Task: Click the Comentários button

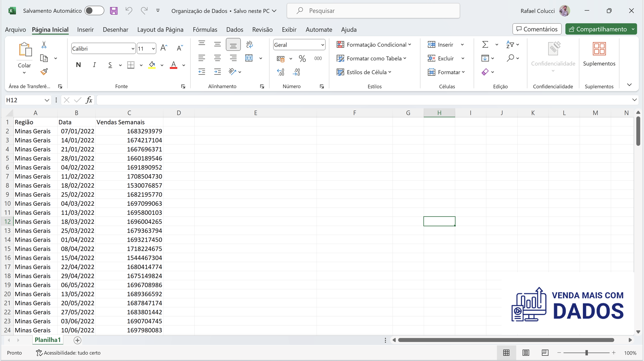Action: [x=537, y=29]
